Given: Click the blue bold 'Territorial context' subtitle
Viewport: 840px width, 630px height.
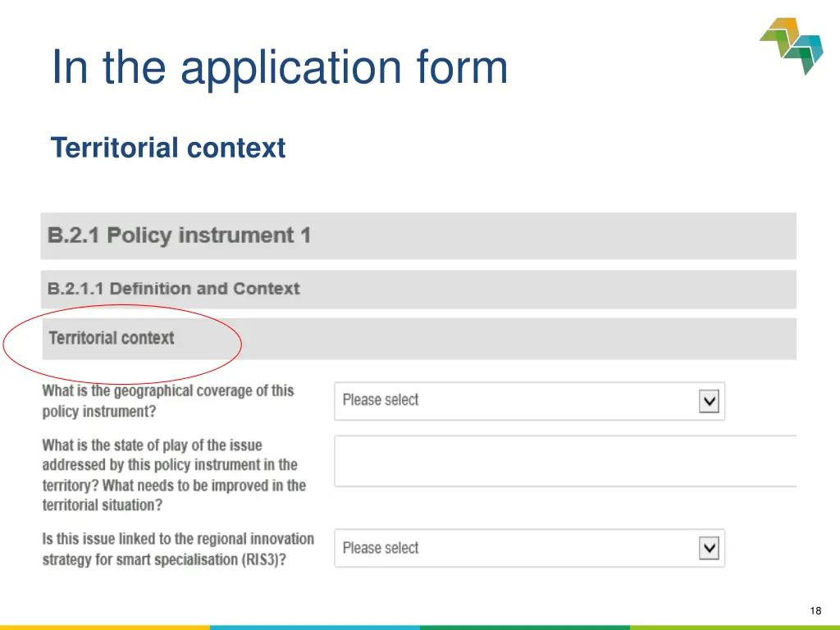Looking at the screenshot, I should (x=168, y=148).
